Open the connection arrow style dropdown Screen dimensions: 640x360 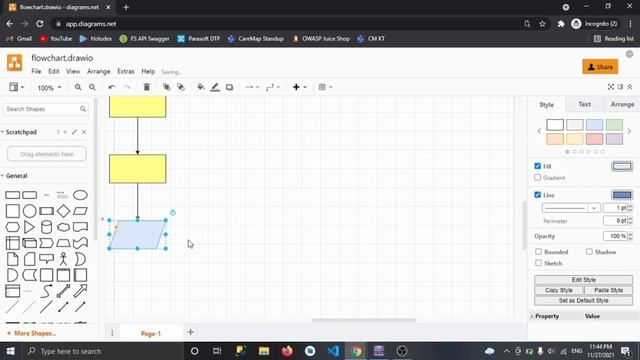pos(252,87)
